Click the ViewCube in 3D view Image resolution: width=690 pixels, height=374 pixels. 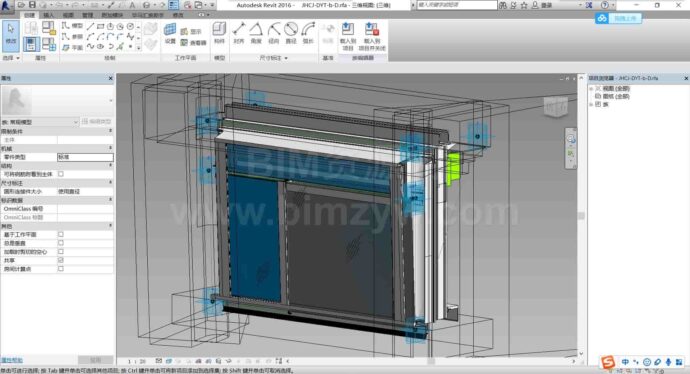[555, 106]
